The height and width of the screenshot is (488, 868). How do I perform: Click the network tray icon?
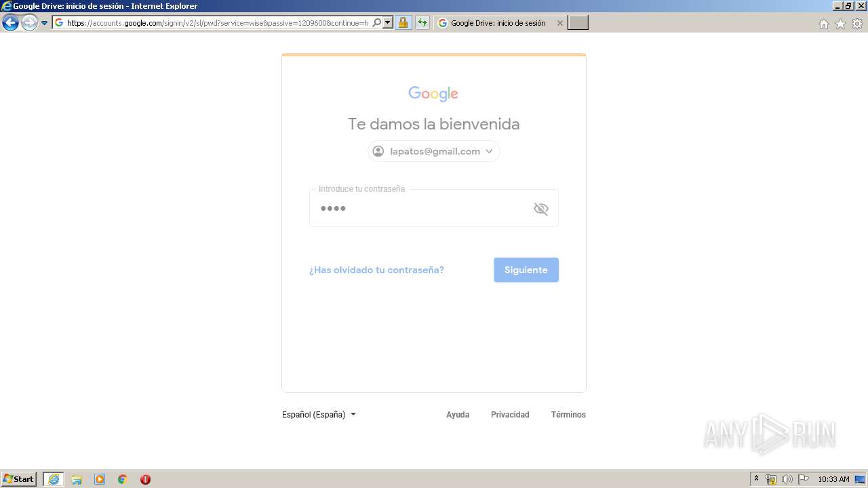[771, 479]
